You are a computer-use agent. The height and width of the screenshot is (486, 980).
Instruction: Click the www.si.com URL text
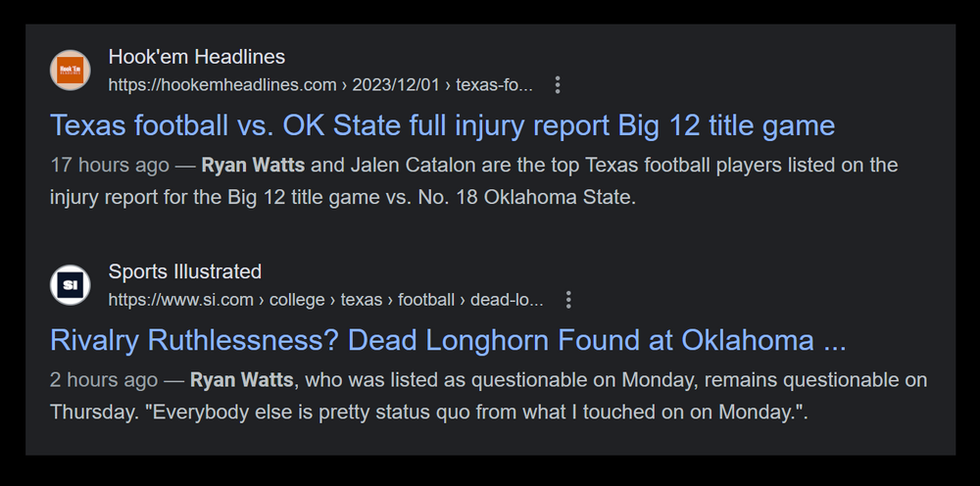(180, 300)
